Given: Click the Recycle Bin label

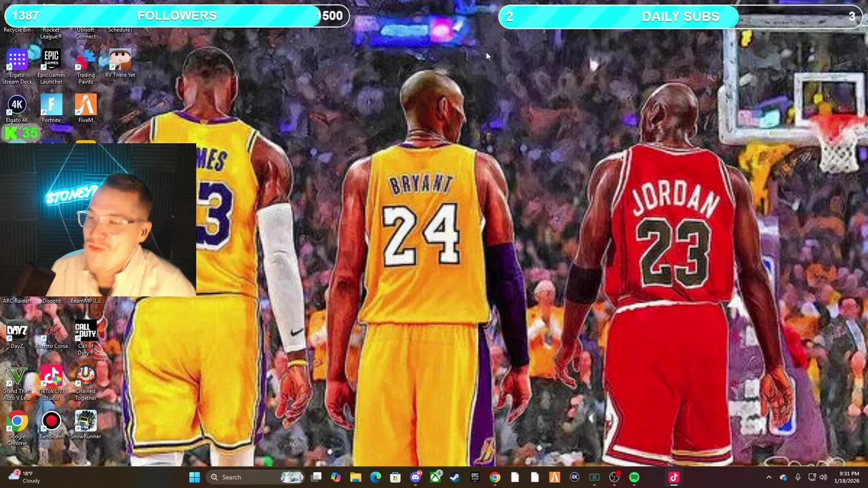Looking at the screenshot, I should [x=17, y=30].
